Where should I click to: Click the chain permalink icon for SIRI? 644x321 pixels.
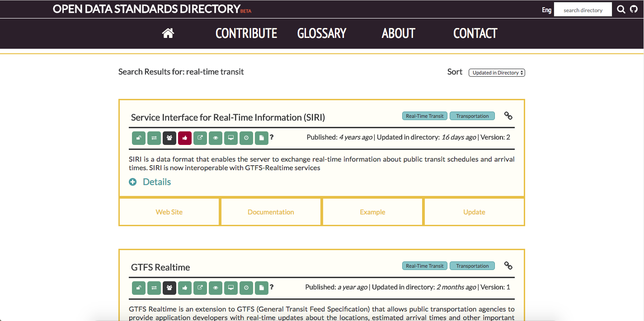tap(508, 116)
